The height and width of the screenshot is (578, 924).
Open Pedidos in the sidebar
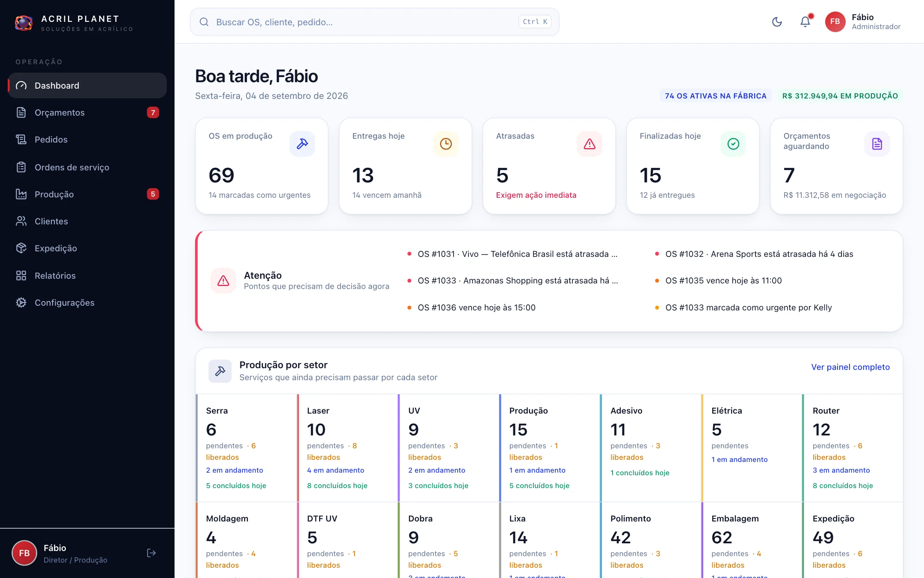point(87,140)
